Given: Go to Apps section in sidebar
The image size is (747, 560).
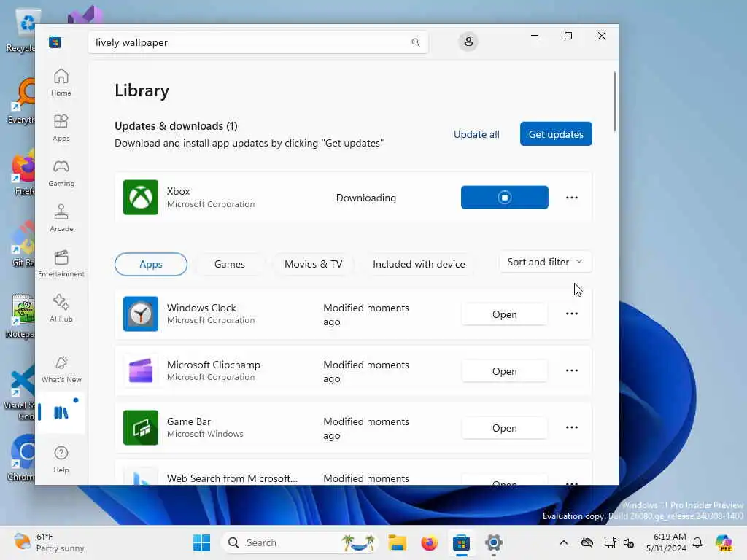Looking at the screenshot, I should (61, 128).
